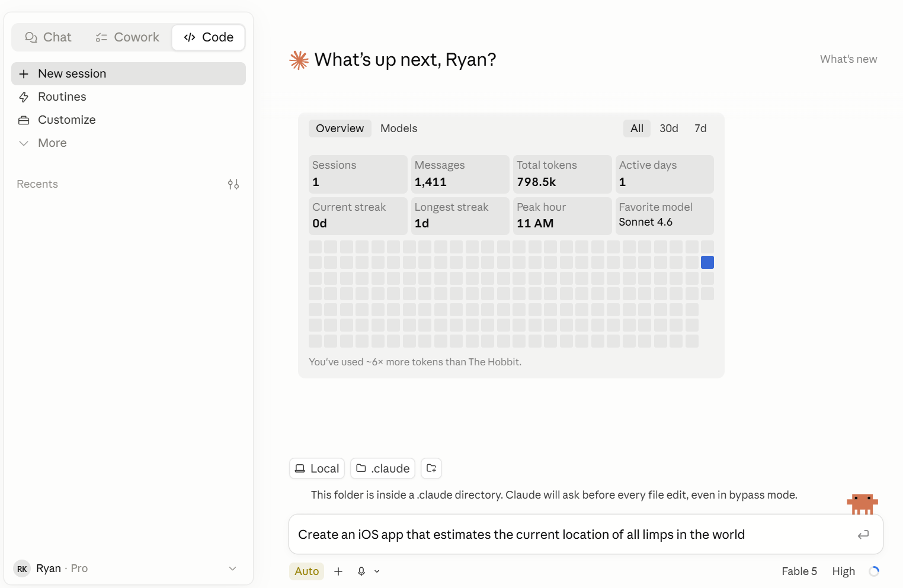Click the Recents section heading
The image size is (903, 588).
tap(37, 184)
